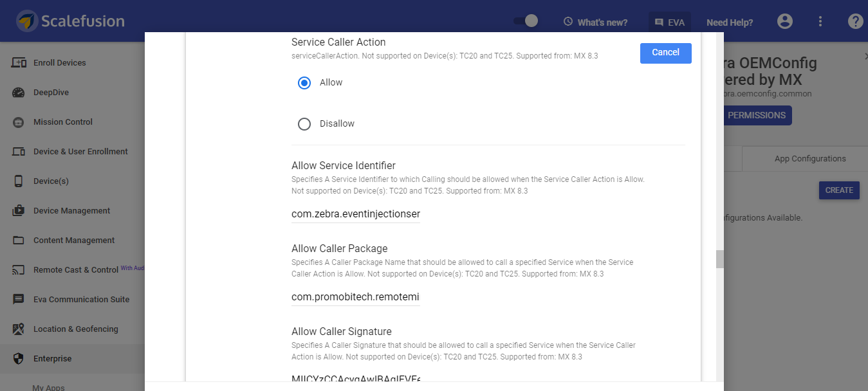This screenshot has width=868, height=391.
Task: Click the Content Management folder icon
Action: (19, 240)
